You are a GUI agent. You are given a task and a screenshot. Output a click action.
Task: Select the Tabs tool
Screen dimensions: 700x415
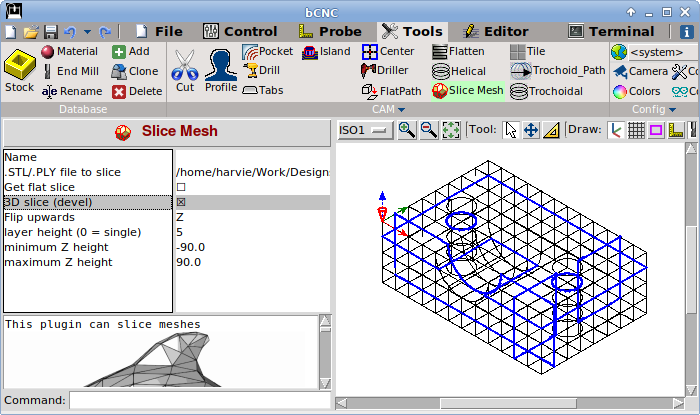(263, 90)
